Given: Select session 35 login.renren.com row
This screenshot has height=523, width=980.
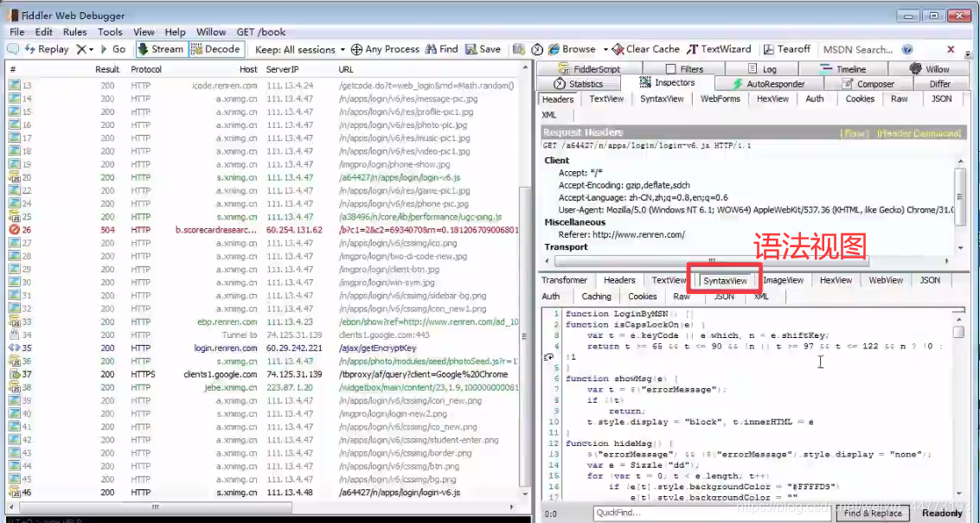Looking at the screenshot, I should click(264, 348).
